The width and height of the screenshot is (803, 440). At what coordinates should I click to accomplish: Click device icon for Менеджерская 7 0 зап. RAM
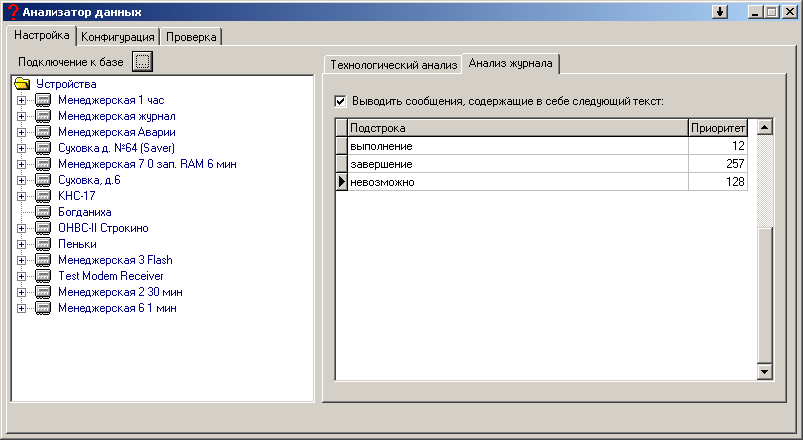pyautogui.click(x=43, y=164)
